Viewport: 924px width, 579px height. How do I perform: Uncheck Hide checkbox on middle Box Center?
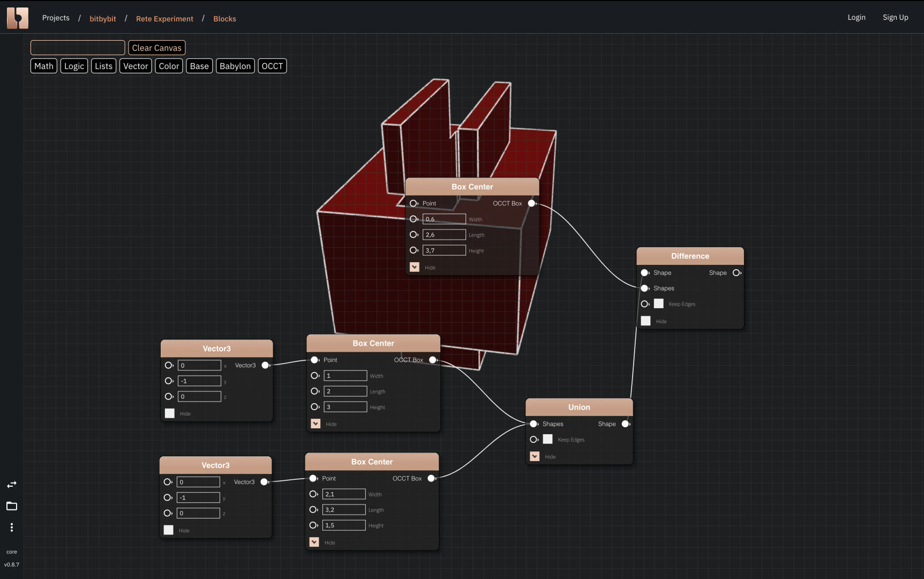315,424
